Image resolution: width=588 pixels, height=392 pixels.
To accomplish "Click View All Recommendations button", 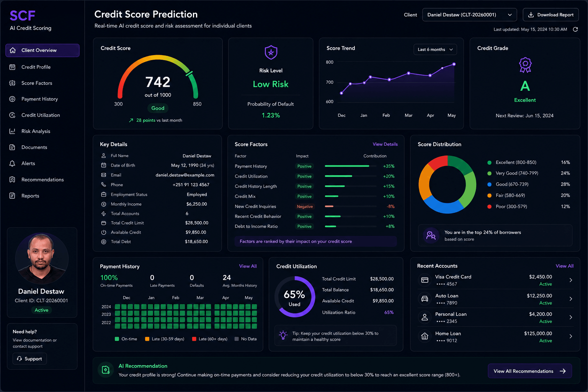I will click(530, 371).
